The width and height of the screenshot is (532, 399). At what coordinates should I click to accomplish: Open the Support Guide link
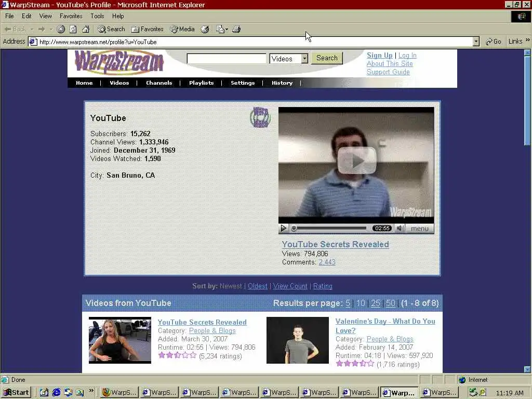tap(388, 72)
